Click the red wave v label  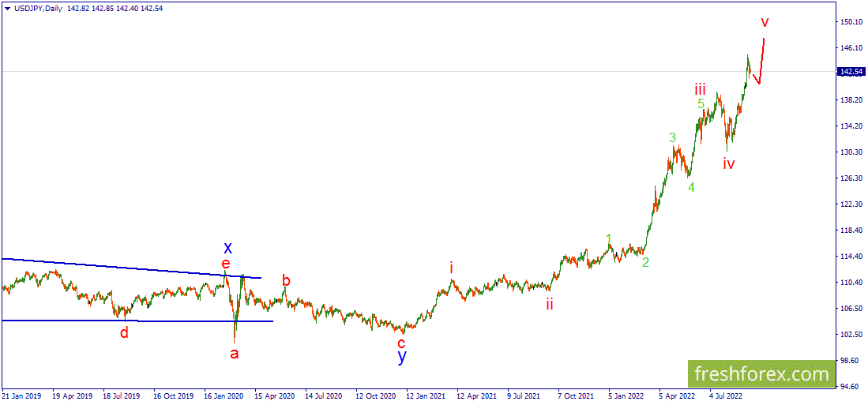(765, 22)
